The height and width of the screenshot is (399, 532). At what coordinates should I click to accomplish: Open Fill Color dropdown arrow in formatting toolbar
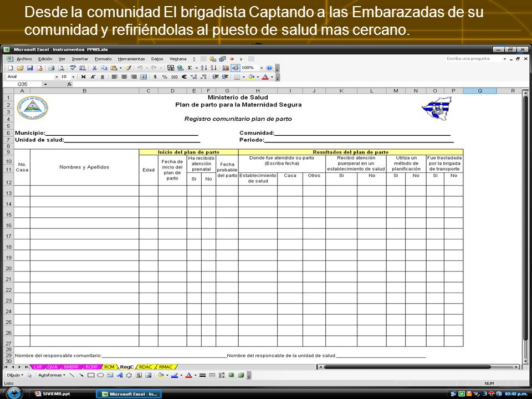pyautogui.click(x=258, y=77)
